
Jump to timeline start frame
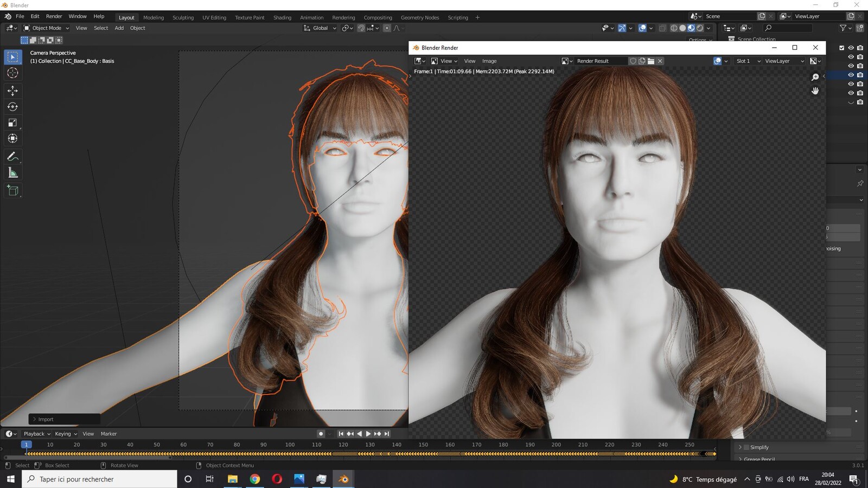click(341, 434)
